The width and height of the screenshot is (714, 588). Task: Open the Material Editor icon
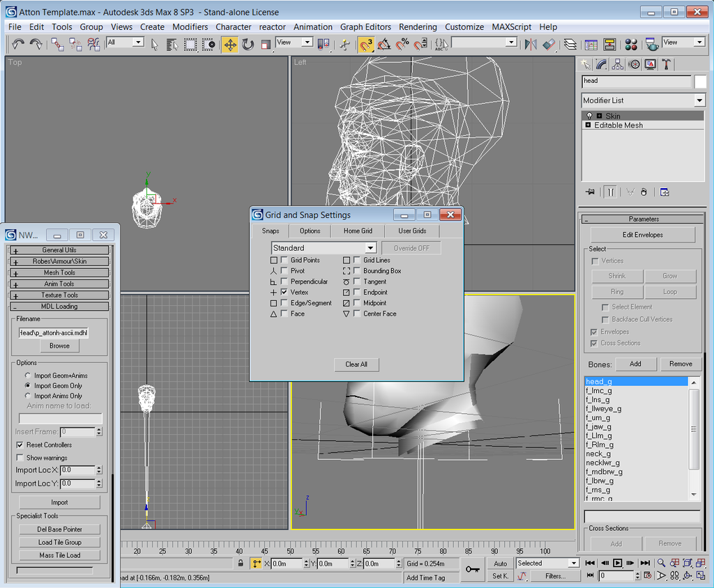click(630, 45)
